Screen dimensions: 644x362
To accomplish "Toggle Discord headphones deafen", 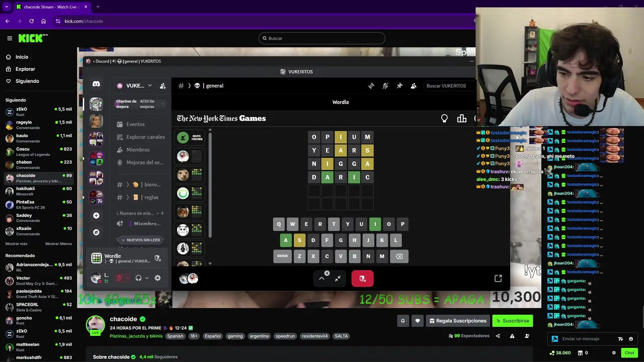I will point(138,278).
